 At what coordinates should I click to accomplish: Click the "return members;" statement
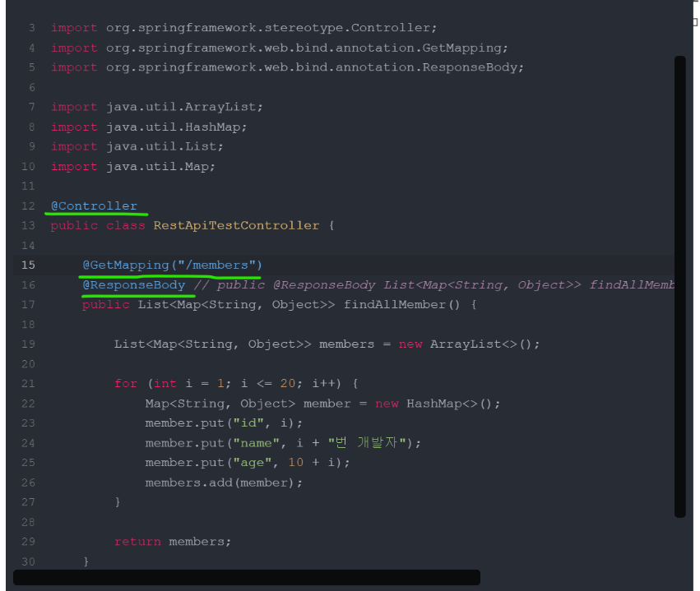(173, 542)
